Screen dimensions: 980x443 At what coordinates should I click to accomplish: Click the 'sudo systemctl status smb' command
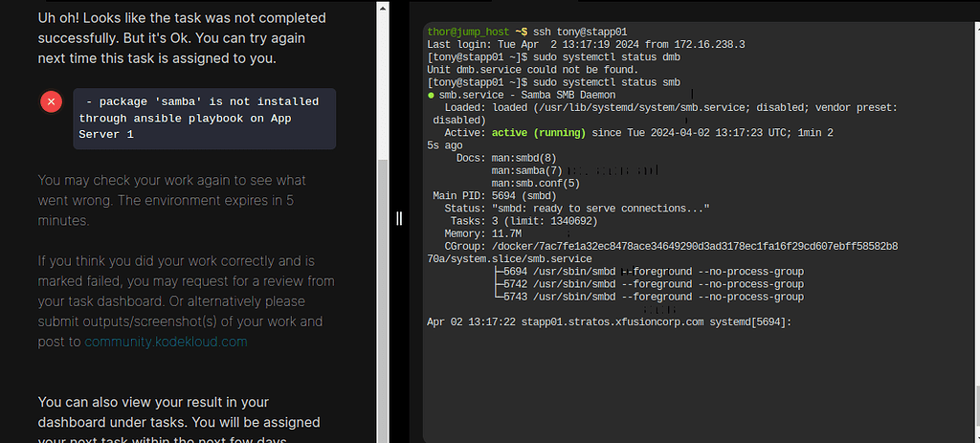coord(613,82)
